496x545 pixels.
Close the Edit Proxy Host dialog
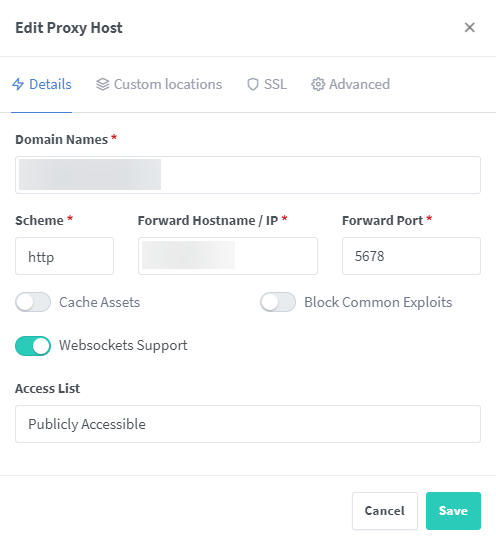[x=470, y=27]
